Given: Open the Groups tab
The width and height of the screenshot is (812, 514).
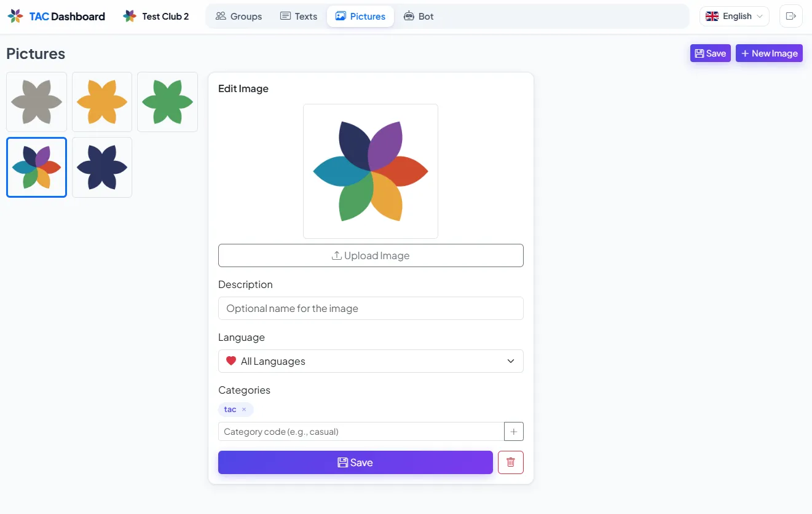Looking at the screenshot, I should pos(238,16).
